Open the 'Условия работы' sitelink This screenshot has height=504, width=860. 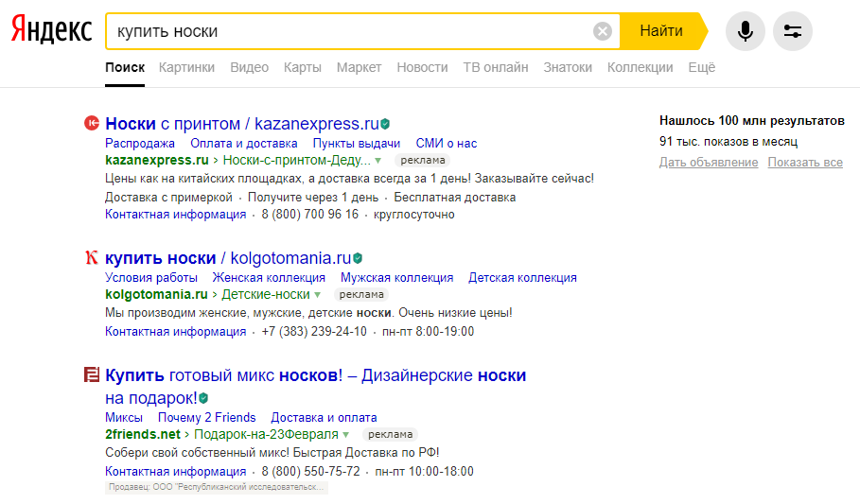[x=151, y=277]
